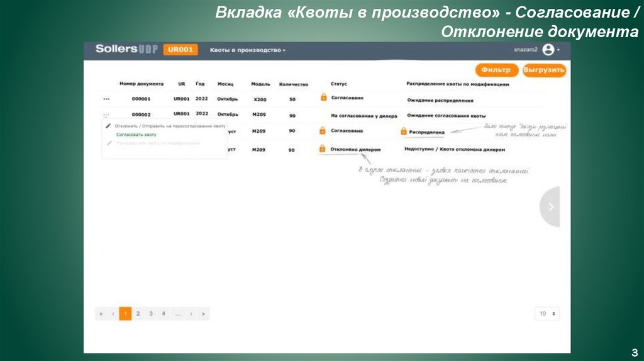644x361 pixels.
Task: Click the pencil icon beside Отклонить option
Action: pos(108,126)
